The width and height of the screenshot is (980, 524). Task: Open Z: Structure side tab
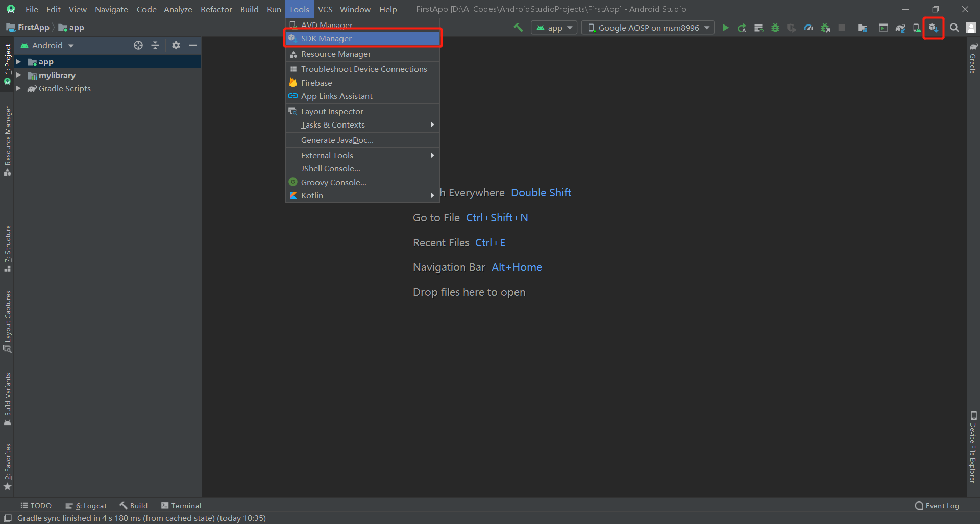pos(7,248)
